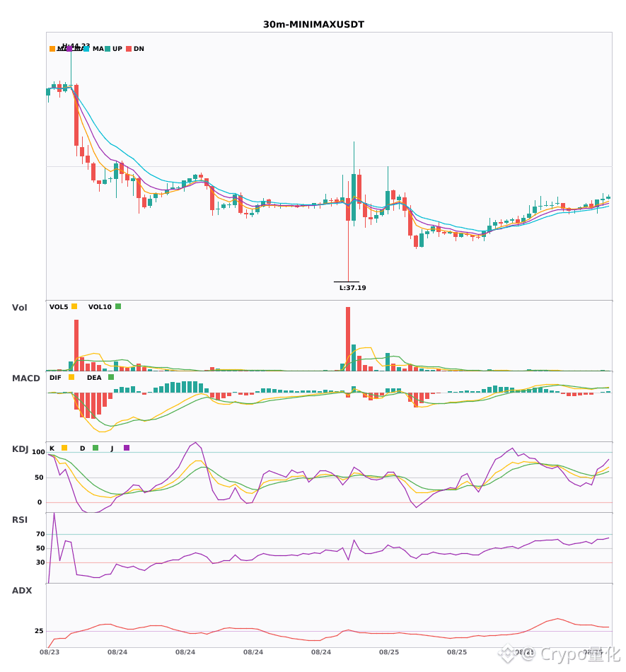Toggle the green D legend swatch
The width and height of the screenshot is (626, 672).
pyautogui.click(x=95, y=448)
